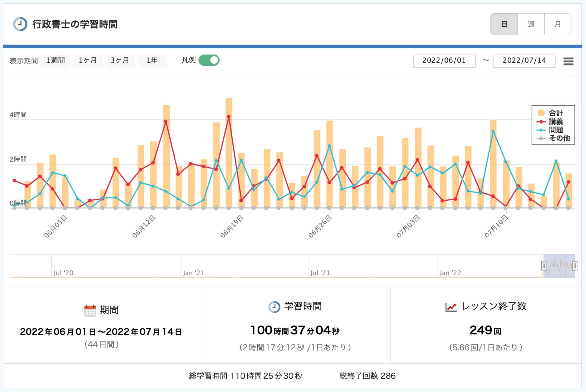
Task: Click the 06月19日 axis label
Action: pyautogui.click(x=232, y=226)
